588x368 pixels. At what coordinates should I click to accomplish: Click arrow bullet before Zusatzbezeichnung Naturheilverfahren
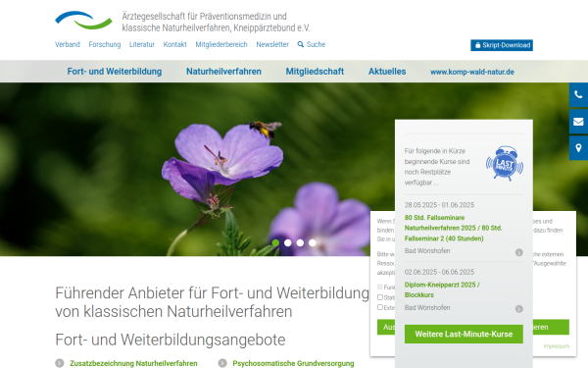pos(59,363)
